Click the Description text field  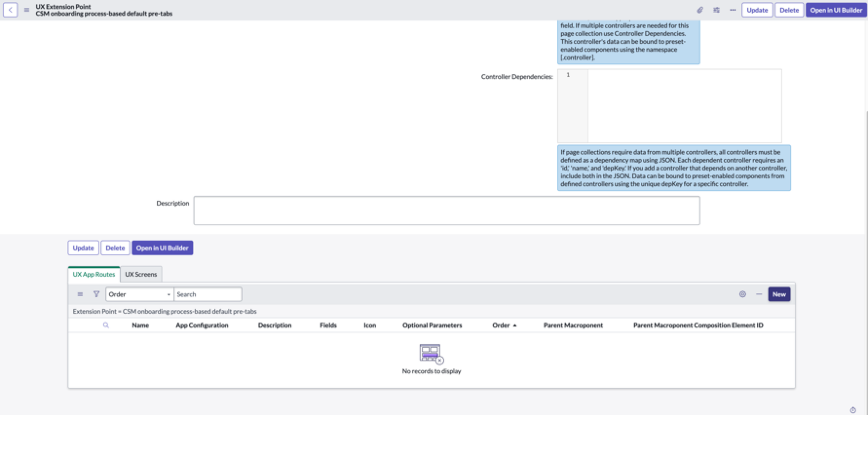click(x=447, y=210)
